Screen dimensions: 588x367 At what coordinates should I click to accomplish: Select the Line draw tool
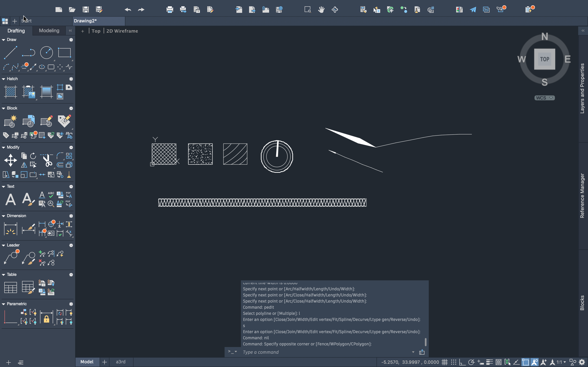coord(10,52)
